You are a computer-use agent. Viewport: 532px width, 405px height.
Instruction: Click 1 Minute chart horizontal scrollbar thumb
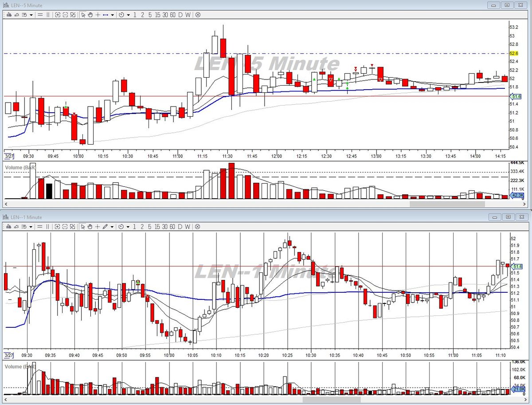point(332,399)
